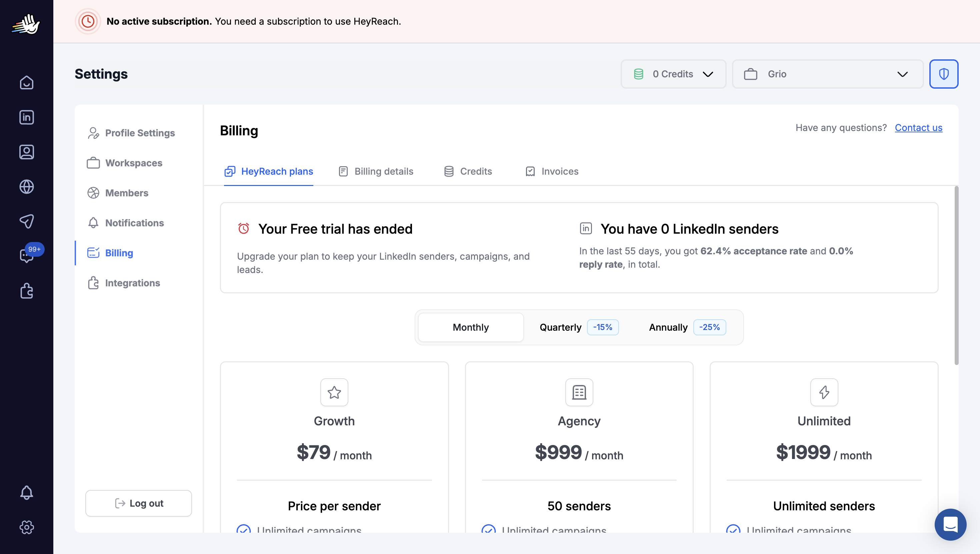
Task: Click the 'Price per sender' text
Action: (334, 506)
